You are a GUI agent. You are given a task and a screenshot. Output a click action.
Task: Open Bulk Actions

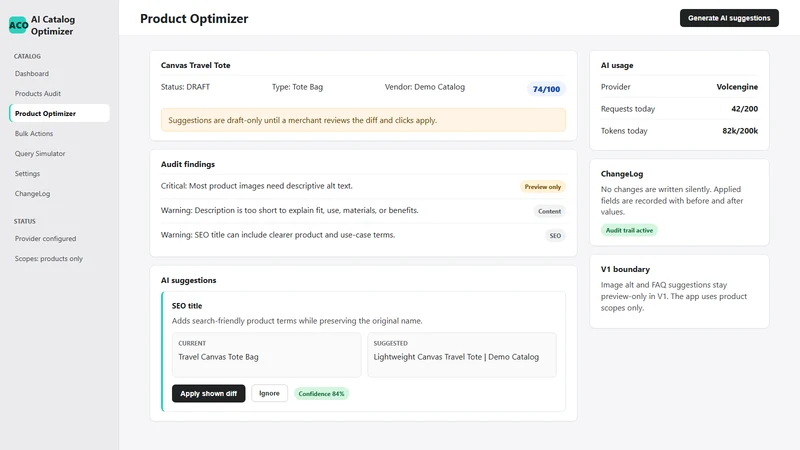coord(34,133)
